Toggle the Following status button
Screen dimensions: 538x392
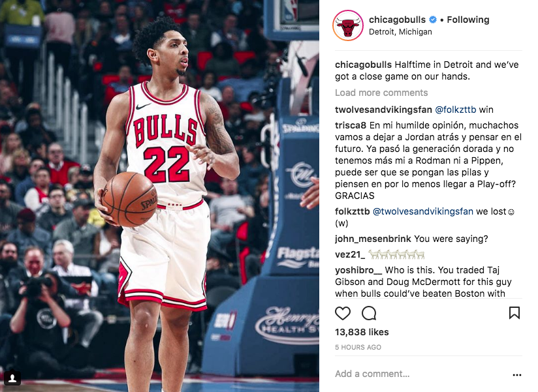point(468,20)
